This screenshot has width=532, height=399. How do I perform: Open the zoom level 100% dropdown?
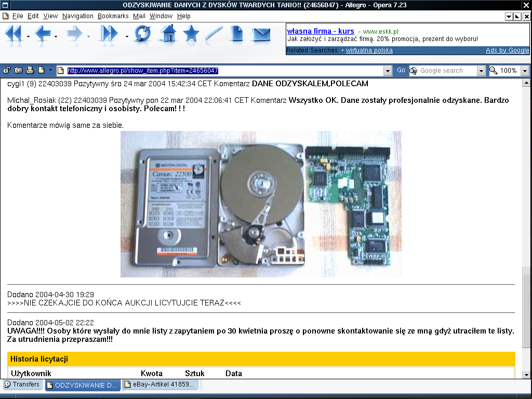pos(525,71)
